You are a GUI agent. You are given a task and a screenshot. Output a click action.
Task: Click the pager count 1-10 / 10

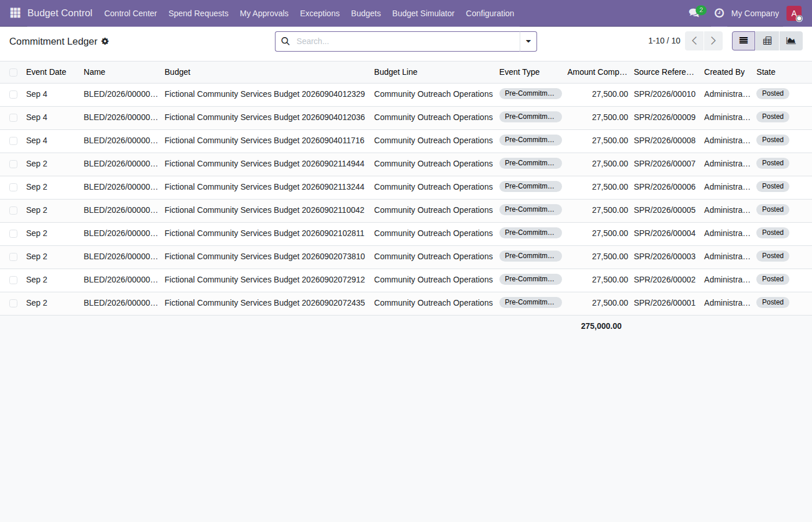click(664, 41)
